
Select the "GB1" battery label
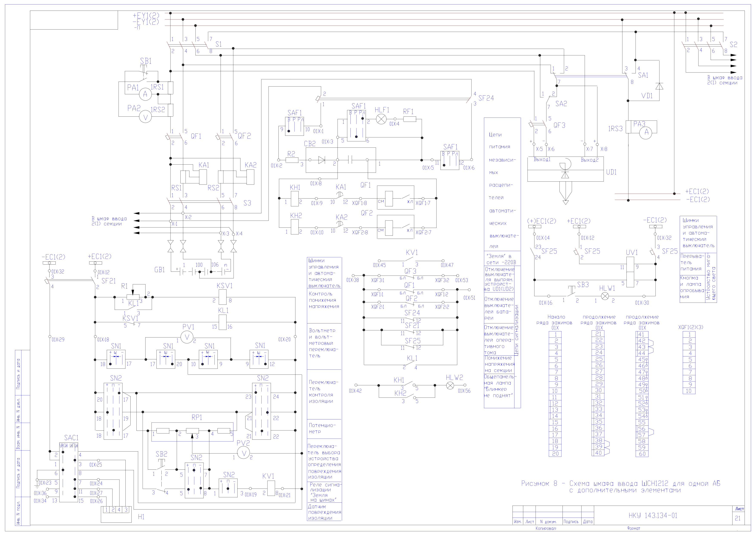(x=160, y=270)
